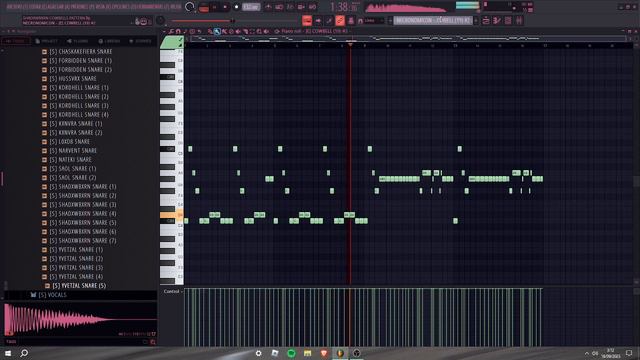The width and height of the screenshot is (640, 360).
Task: Click the FL Studio taskbar icon
Action: click(x=340, y=353)
